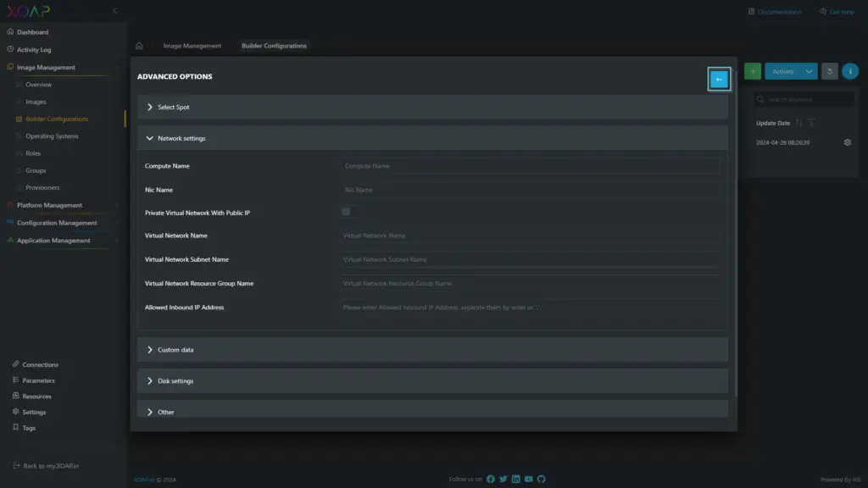Click the Tags bookmark icon
Screen dimensions: 868x488
coord(15,427)
